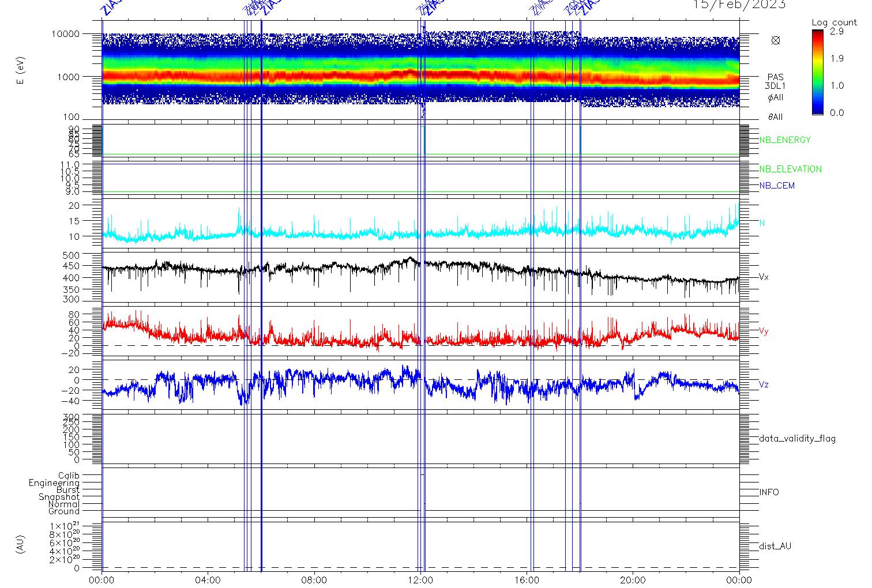This screenshot has height=588, width=872.
Task: Click the Ground mode label
Action: pos(63,511)
